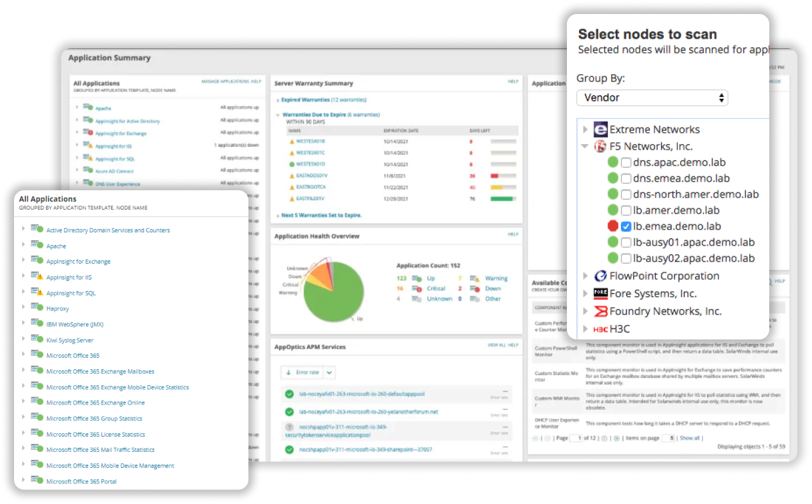Open the EASTFILE01V warranty link
This screenshot has width=812, height=504.
[311, 198]
